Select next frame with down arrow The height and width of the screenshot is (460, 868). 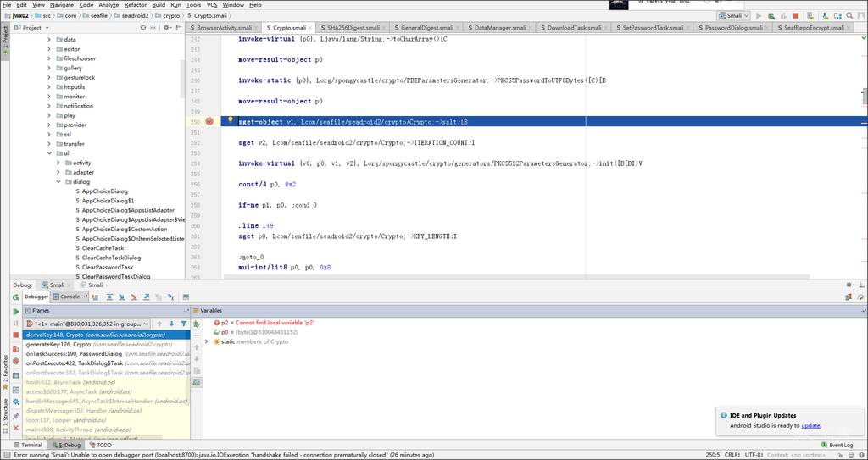tap(171, 324)
